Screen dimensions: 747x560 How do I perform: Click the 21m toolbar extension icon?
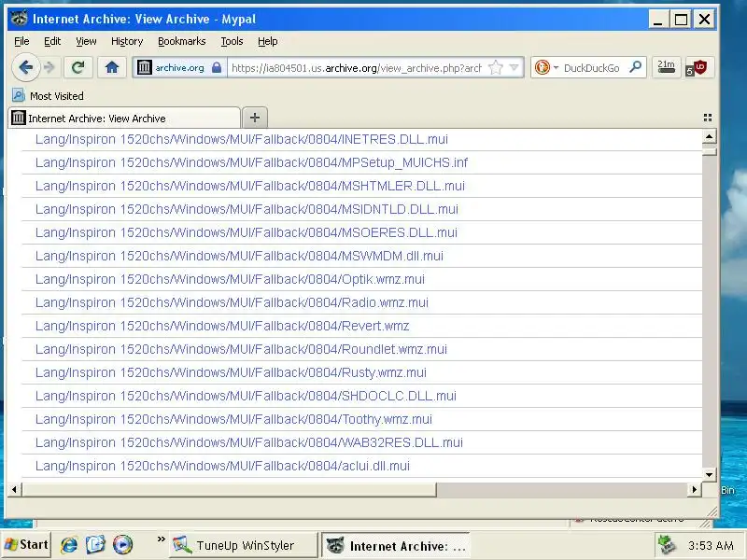pos(666,67)
